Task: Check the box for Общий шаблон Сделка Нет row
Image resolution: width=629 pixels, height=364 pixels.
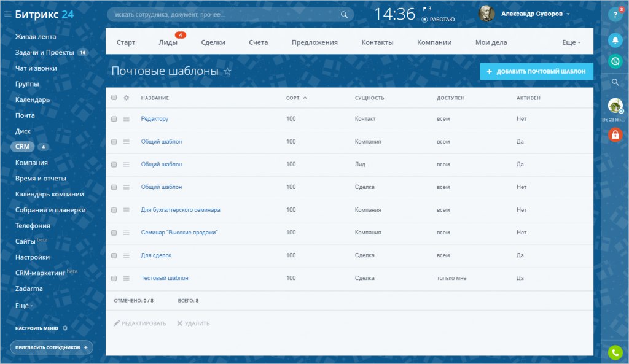Action: pyautogui.click(x=114, y=187)
